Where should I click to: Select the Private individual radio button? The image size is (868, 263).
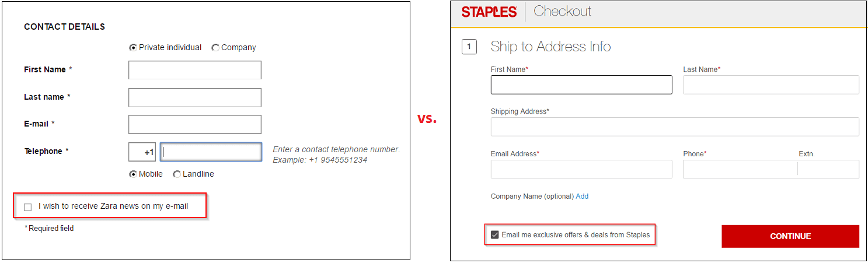[133, 48]
